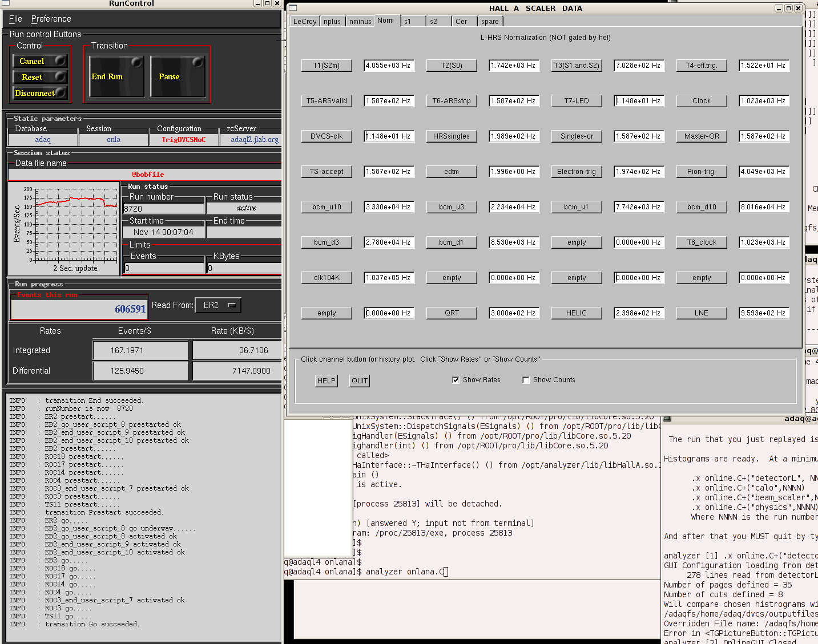Viewport: 818px width, 644px height.
Task: Switch to the s1 tab
Action: (x=413, y=22)
